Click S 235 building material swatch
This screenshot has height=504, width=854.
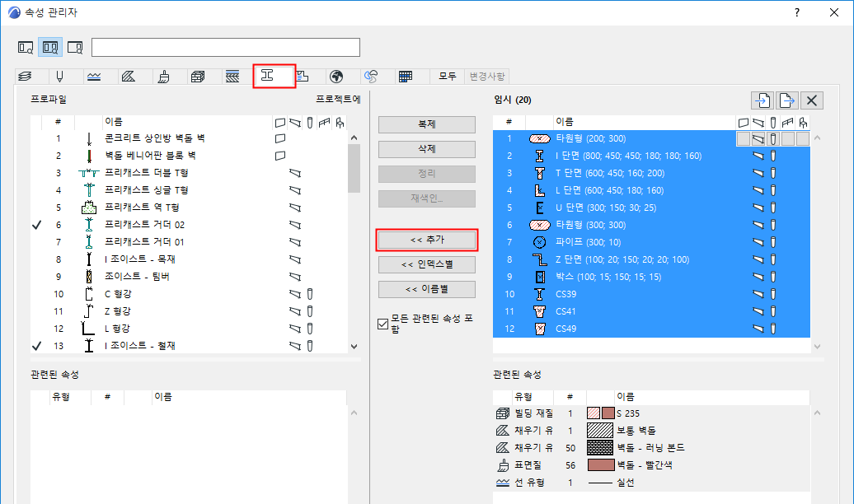pyautogui.click(x=601, y=413)
